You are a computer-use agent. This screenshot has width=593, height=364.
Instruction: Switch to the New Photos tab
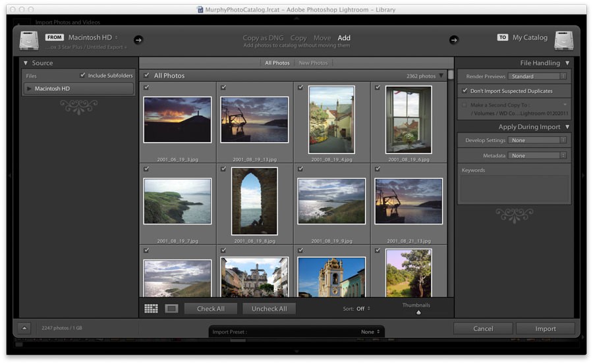click(313, 63)
